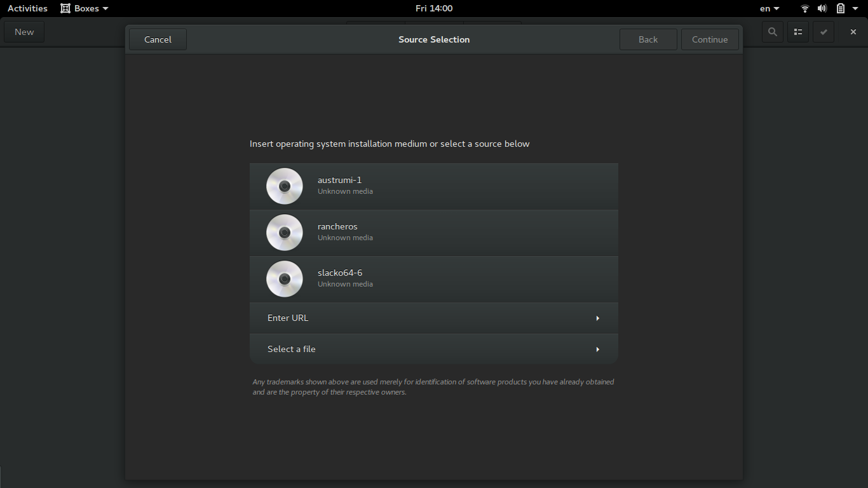868x488 pixels.
Task: Click the selection mode checkmark icon
Action: [824, 32]
